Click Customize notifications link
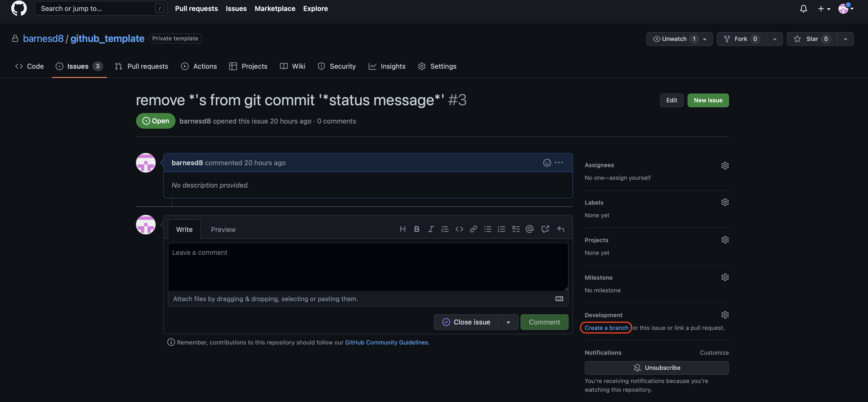Viewport: 868px width, 402px height. pyautogui.click(x=714, y=353)
